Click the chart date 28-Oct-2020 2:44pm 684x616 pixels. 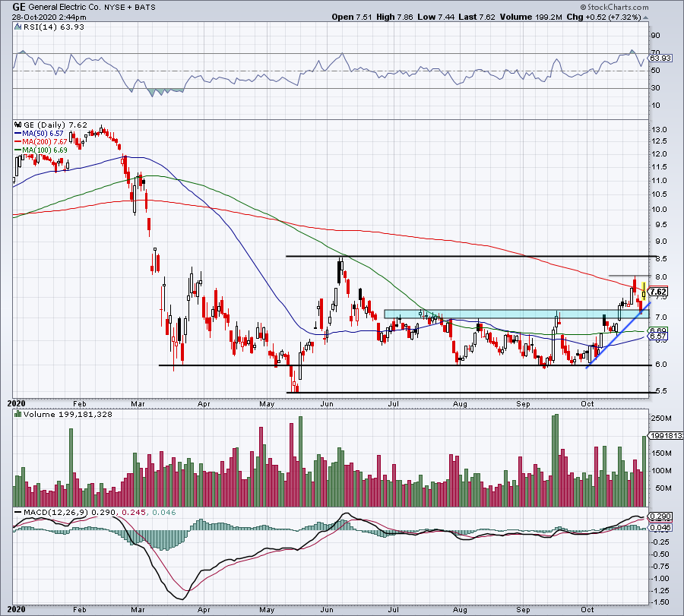49,17
